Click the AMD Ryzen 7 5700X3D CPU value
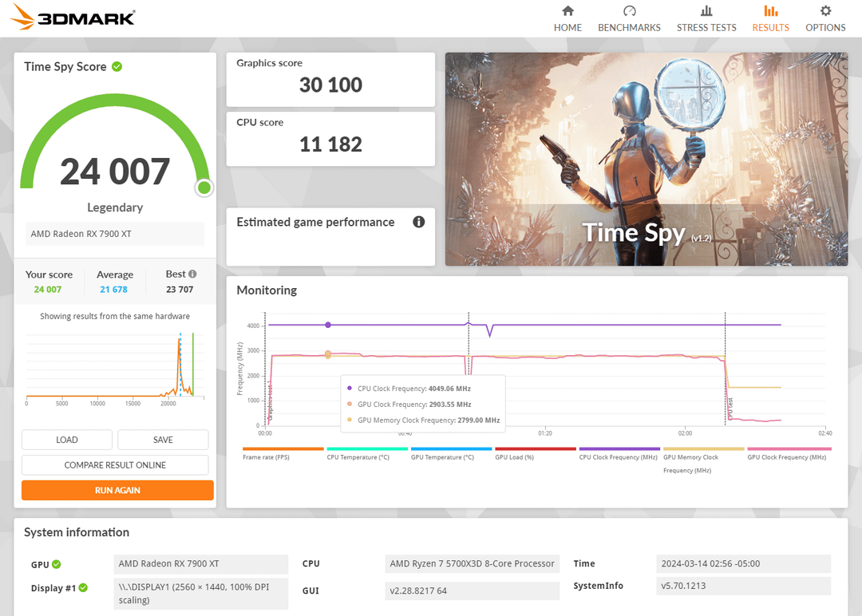 pyautogui.click(x=473, y=564)
